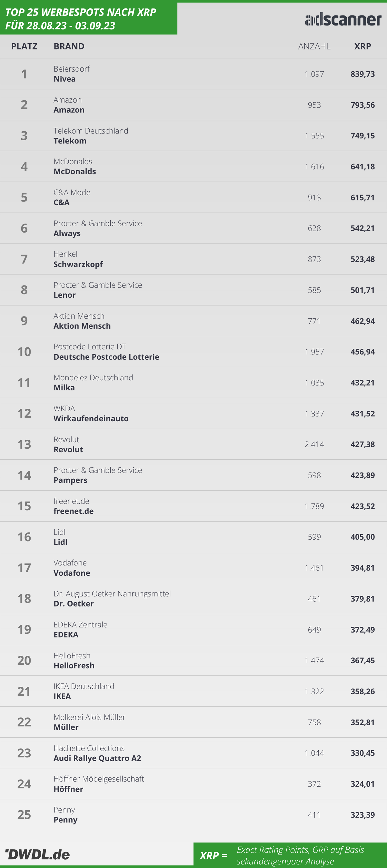Click Penny XRP value 323,39
The image size is (387, 868).
362,815
